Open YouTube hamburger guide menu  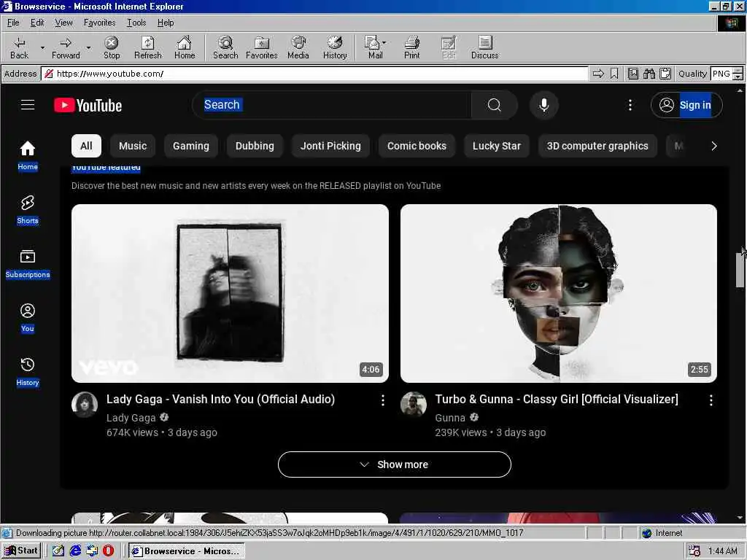tap(28, 105)
